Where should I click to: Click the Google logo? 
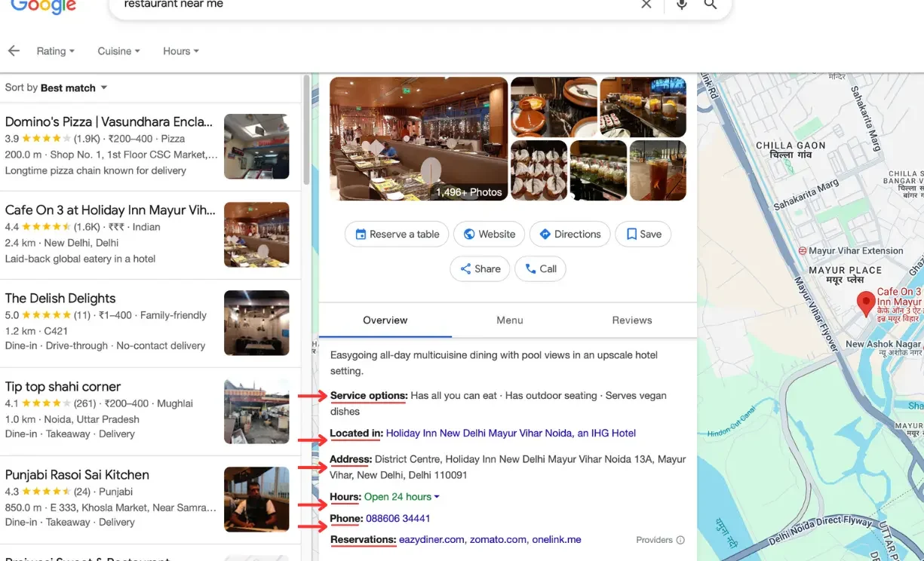pyautogui.click(x=43, y=6)
